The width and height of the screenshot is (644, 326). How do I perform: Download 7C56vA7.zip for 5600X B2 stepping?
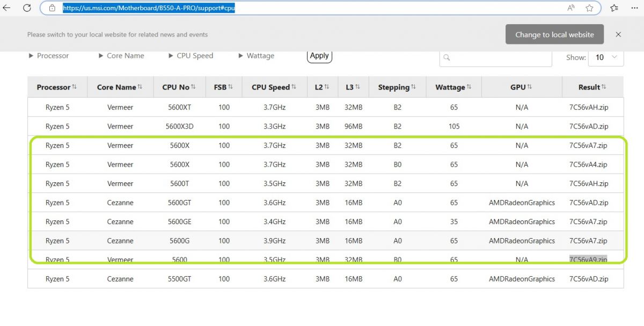[588, 145]
